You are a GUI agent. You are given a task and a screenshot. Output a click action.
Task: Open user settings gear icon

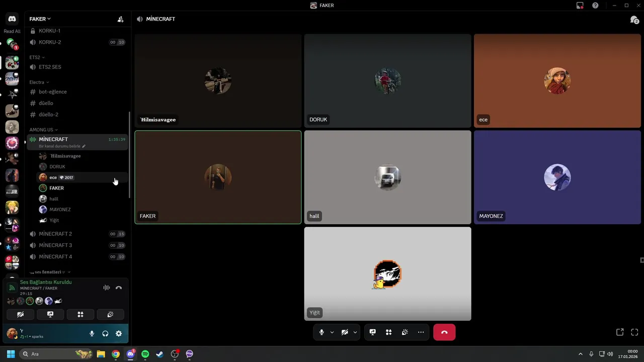point(119,333)
